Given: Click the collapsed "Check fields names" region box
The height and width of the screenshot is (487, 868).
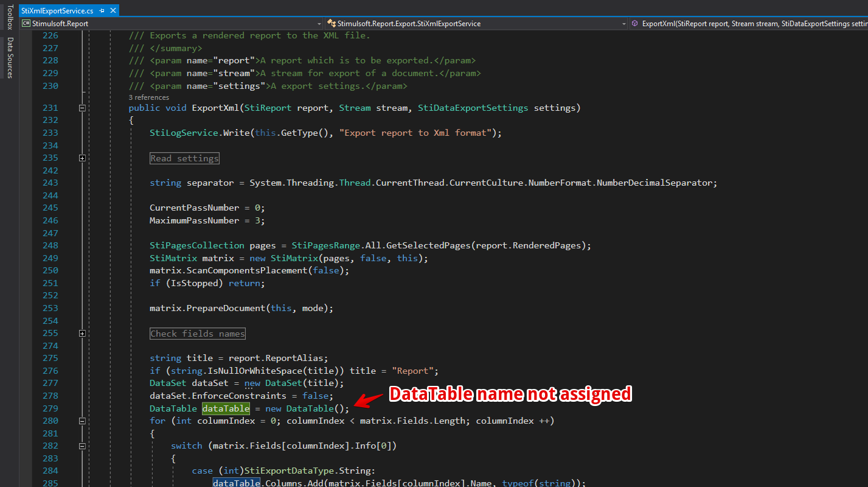Looking at the screenshot, I should coord(198,334).
